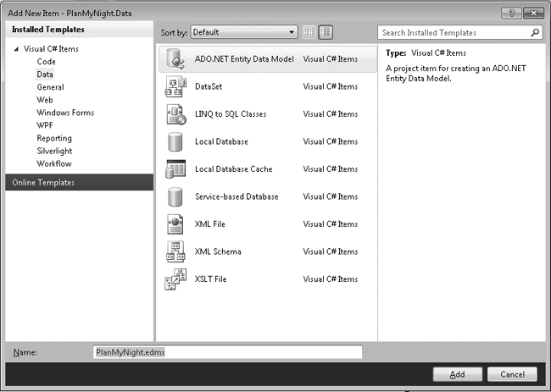This screenshot has height=392, width=551.
Task: Select 'XSLT File' template name
Action: click(210, 279)
